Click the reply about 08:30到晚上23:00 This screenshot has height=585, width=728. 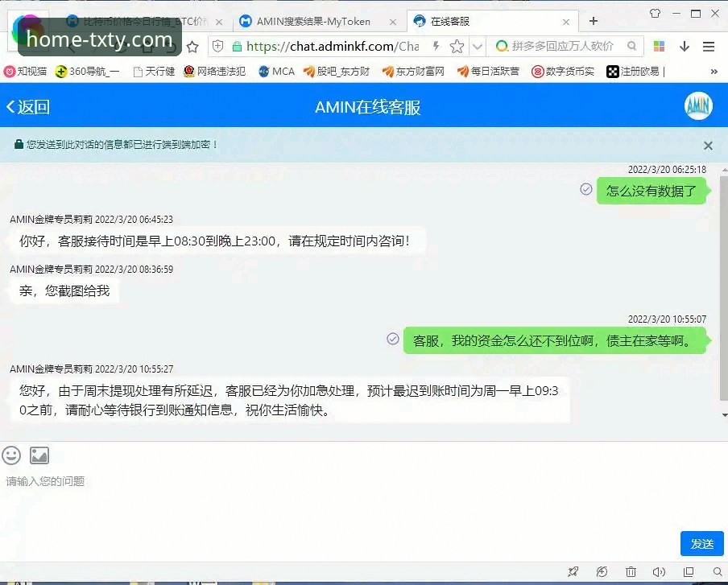(x=215, y=241)
